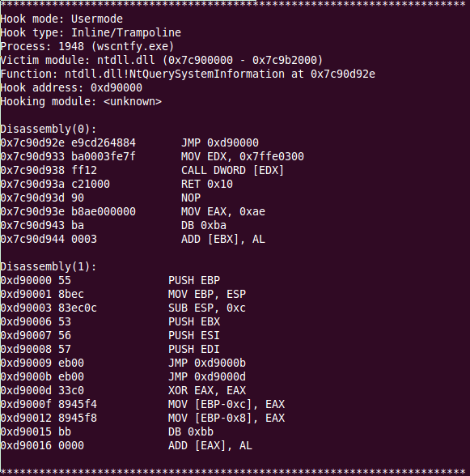Click the MOV [EBP-0x8], EAX instruction
470x476 pixels.
pyautogui.click(x=227, y=418)
